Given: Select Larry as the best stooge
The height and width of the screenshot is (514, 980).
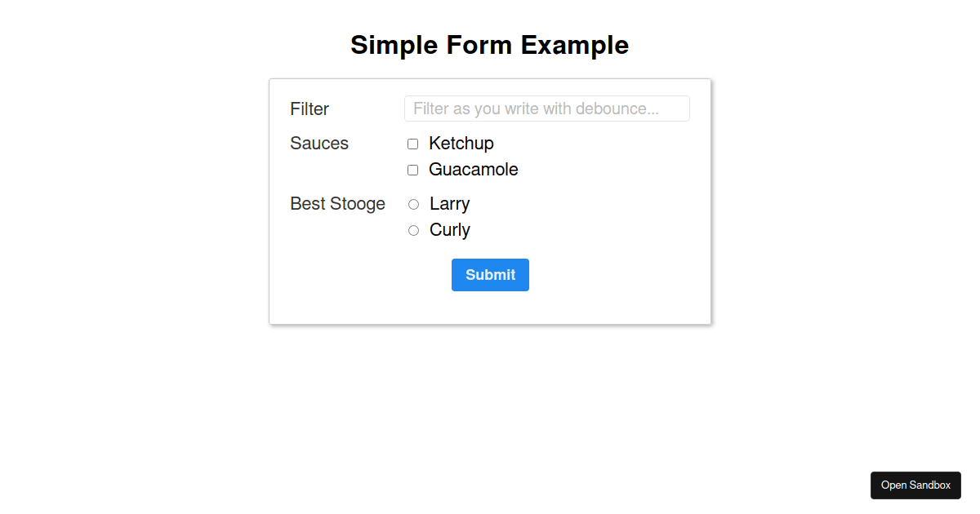Looking at the screenshot, I should 413,204.
